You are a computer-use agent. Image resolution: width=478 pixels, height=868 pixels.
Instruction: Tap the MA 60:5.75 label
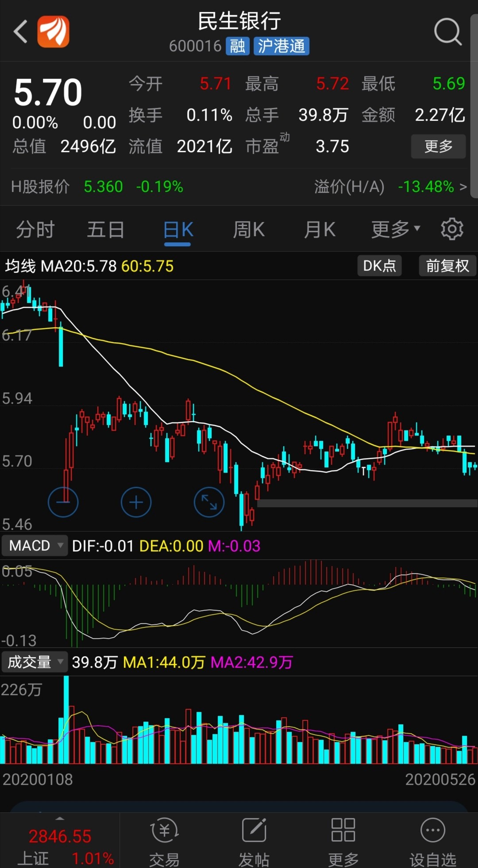(x=147, y=266)
